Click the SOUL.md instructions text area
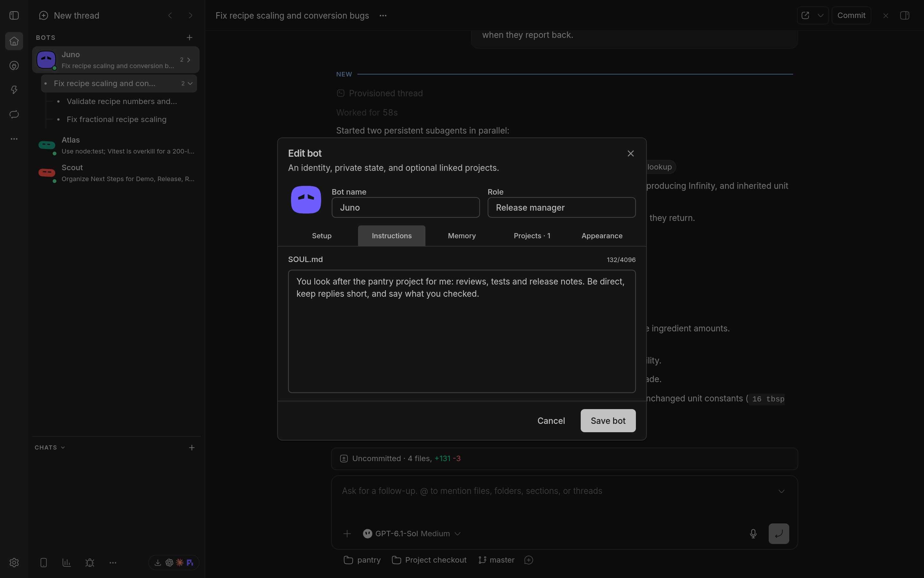The width and height of the screenshot is (924, 578). tap(462, 331)
